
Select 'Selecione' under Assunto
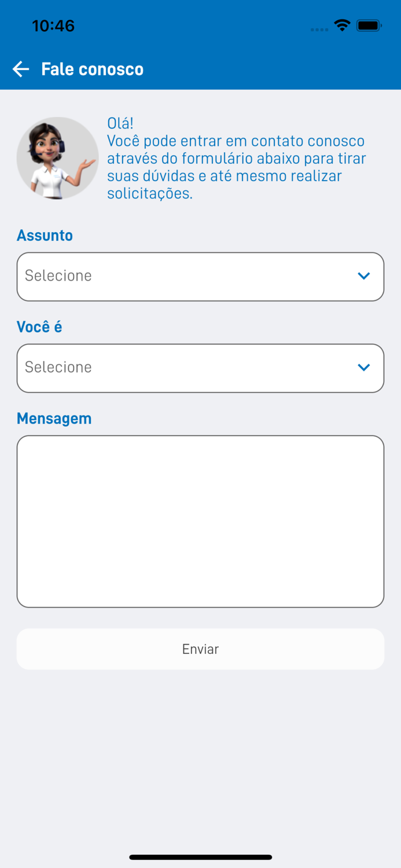pos(57,276)
